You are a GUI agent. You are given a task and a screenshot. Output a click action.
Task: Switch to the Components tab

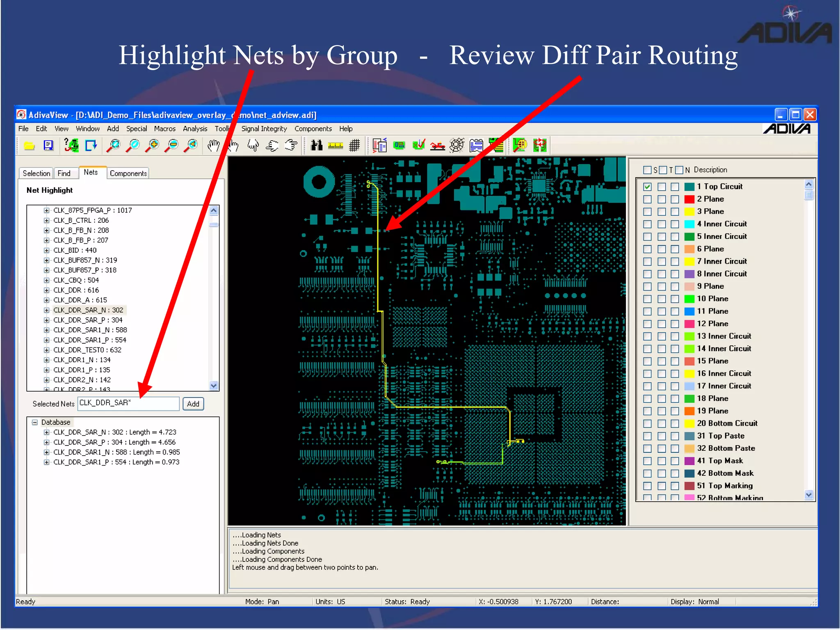coord(128,173)
